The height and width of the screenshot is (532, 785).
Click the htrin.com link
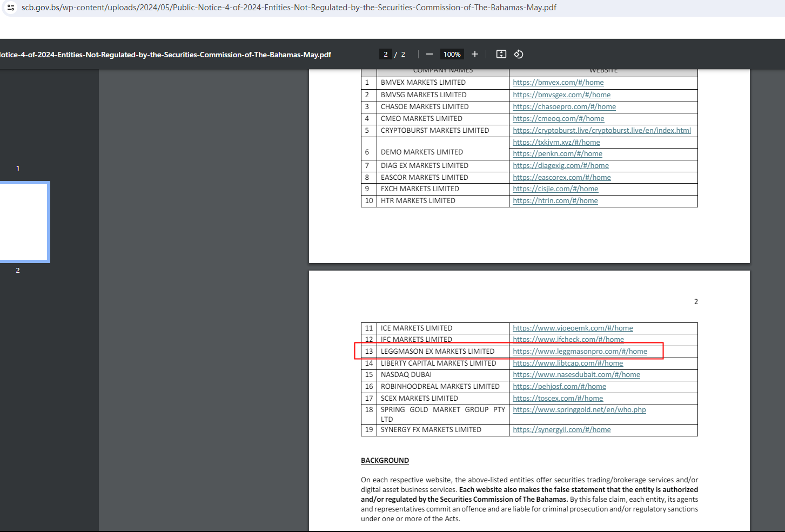tap(555, 201)
